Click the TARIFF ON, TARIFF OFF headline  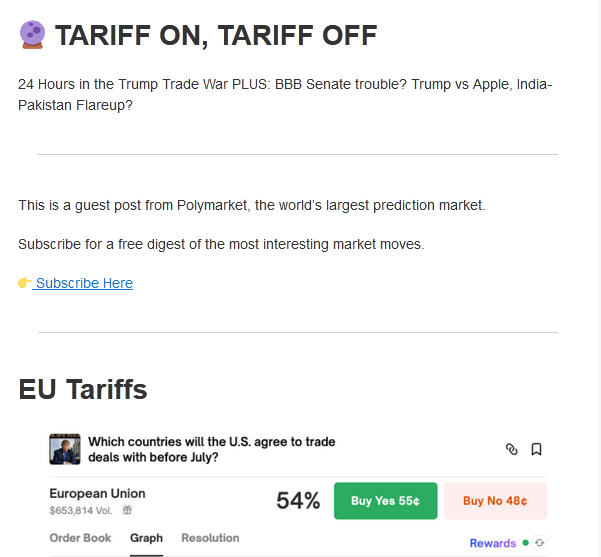coord(216,36)
